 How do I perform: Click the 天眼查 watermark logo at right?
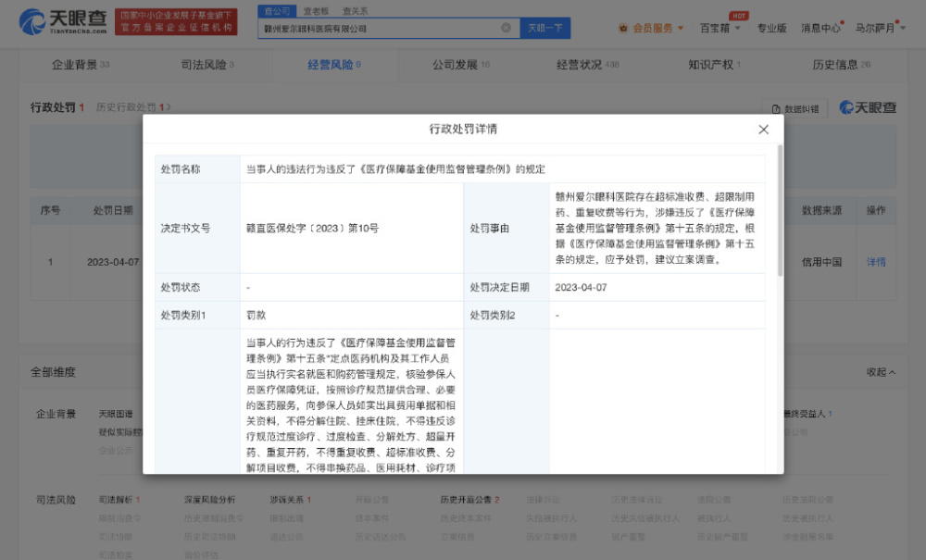tap(868, 107)
